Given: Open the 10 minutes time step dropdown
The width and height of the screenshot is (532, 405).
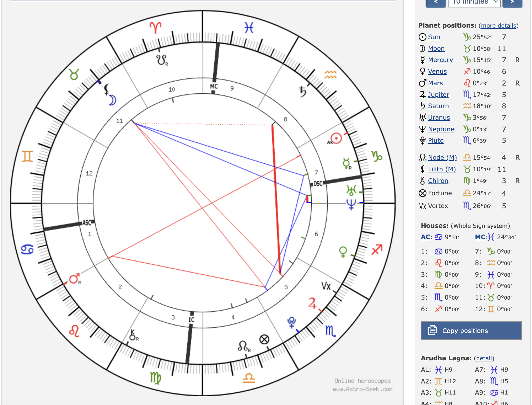Looking at the screenshot, I should (x=474, y=2).
